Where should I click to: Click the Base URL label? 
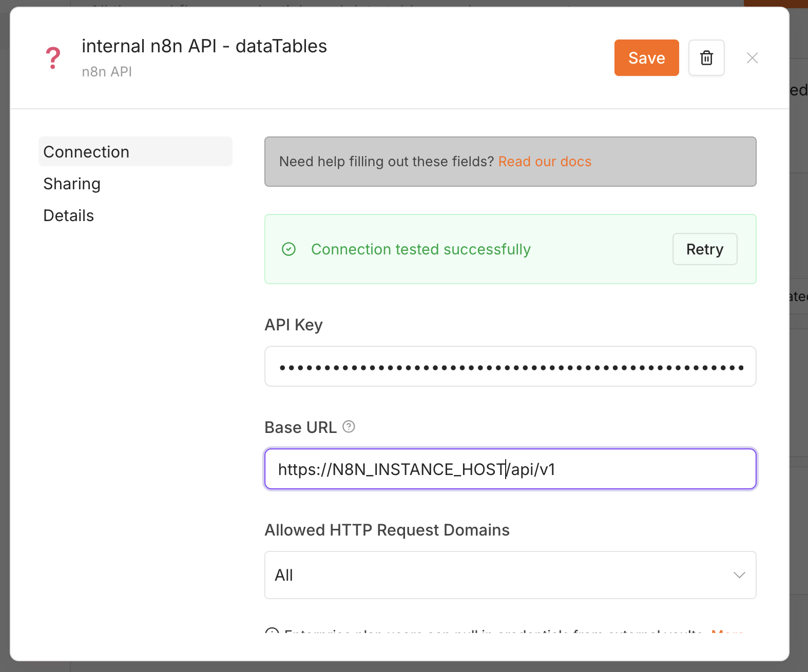pyautogui.click(x=300, y=427)
